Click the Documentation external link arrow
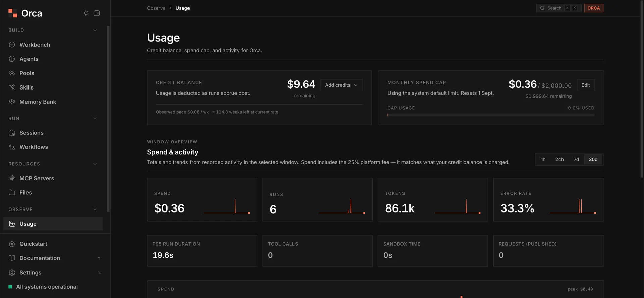Screen dimensions: 644x298 tap(99, 258)
